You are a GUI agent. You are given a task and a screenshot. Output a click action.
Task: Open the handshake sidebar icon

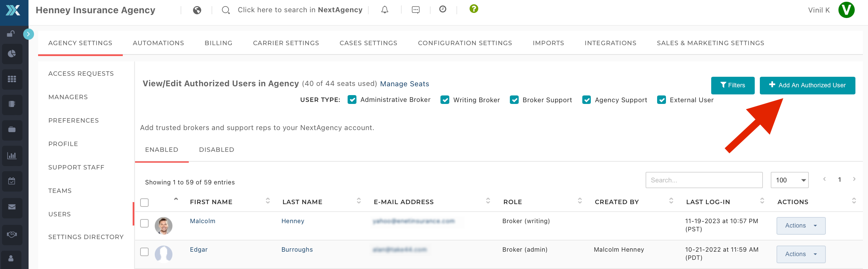click(x=12, y=234)
